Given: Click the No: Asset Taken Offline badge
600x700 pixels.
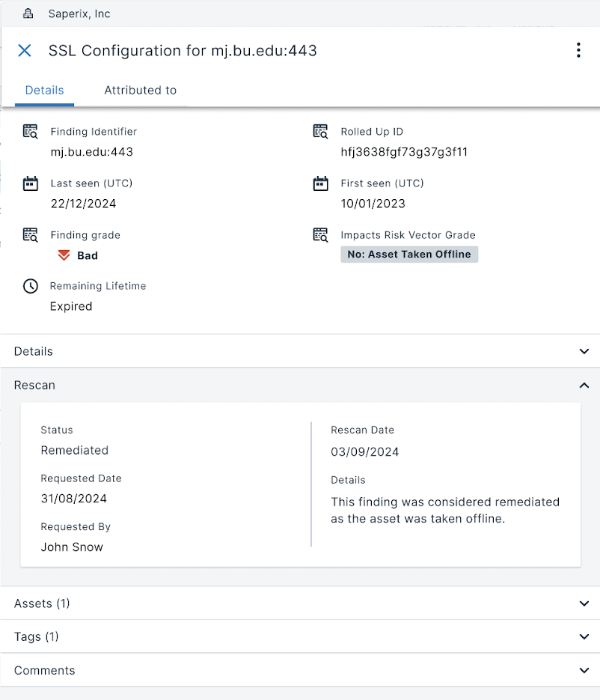Looking at the screenshot, I should click(x=408, y=255).
